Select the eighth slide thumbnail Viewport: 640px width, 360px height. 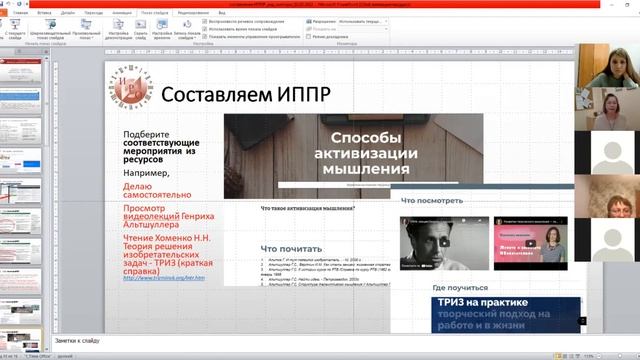tap(20, 282)
